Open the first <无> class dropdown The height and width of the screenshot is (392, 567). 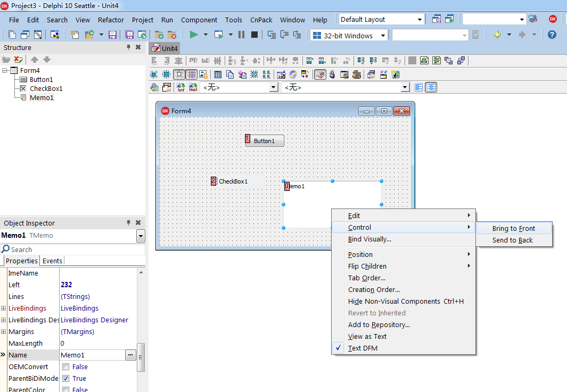pyautogui.click(x=274, y=87)
